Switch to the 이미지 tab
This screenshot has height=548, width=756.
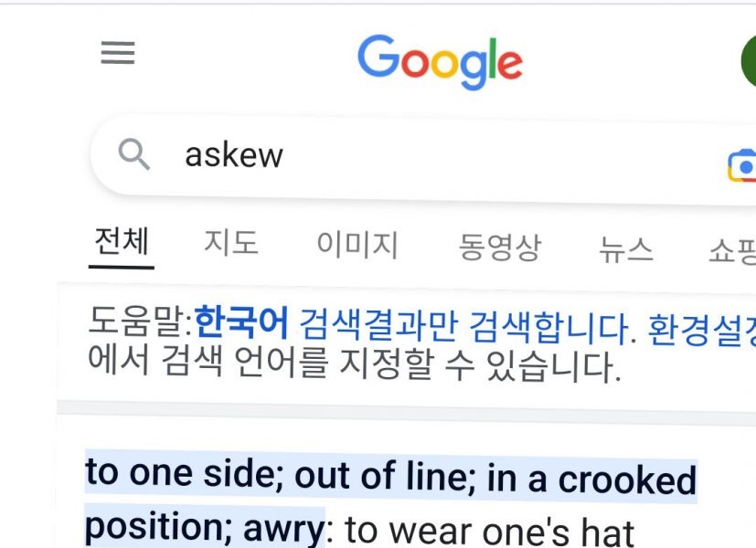(x=357, y=245)
